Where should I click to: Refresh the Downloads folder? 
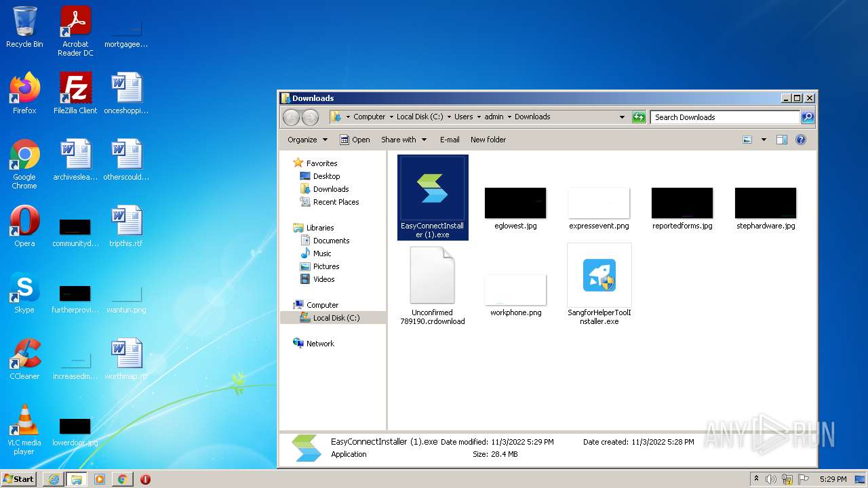639,117
